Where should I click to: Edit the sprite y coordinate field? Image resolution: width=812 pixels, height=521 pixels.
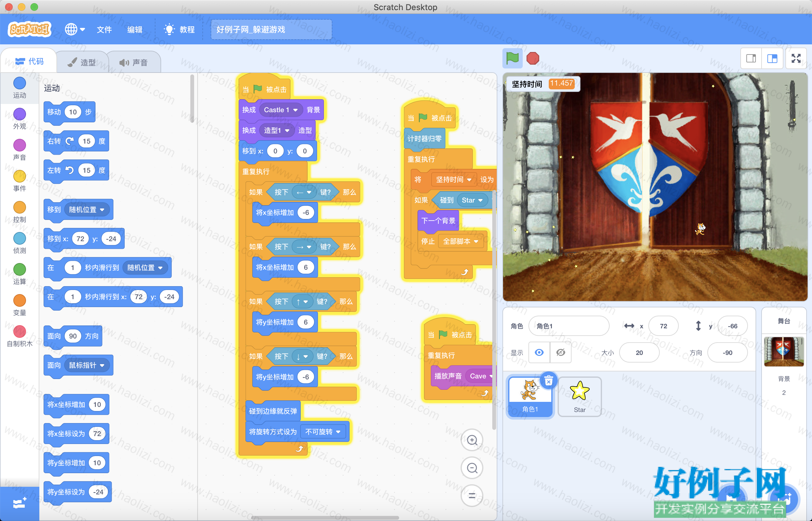(x=732, y=326)
